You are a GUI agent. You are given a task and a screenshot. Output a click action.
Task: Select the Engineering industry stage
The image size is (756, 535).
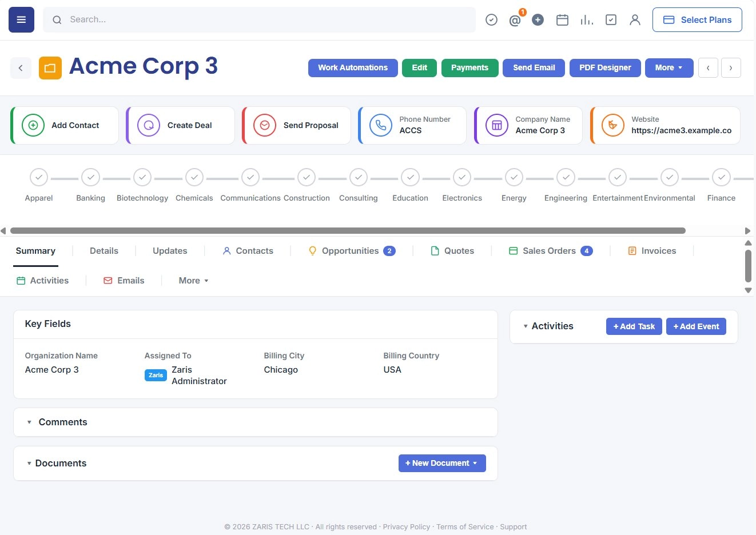tap(566, 177)
